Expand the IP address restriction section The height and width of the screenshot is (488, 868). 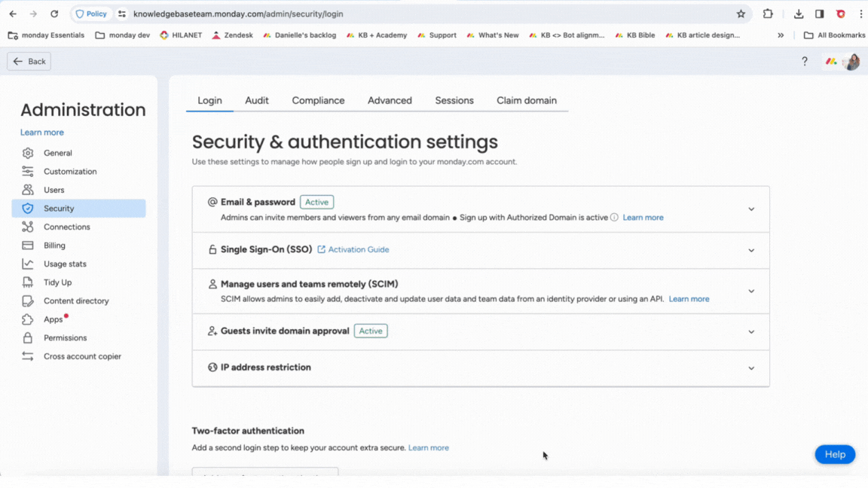[x=751, y=368]
